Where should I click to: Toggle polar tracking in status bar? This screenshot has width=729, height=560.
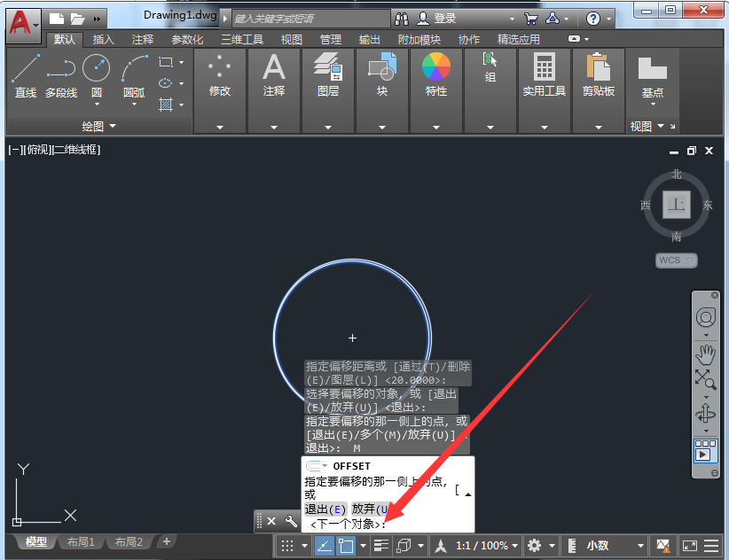click(324, 546)
